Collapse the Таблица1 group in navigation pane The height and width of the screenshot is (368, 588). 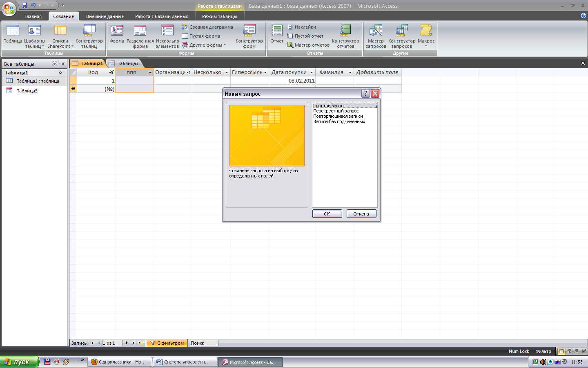[60, 73]
